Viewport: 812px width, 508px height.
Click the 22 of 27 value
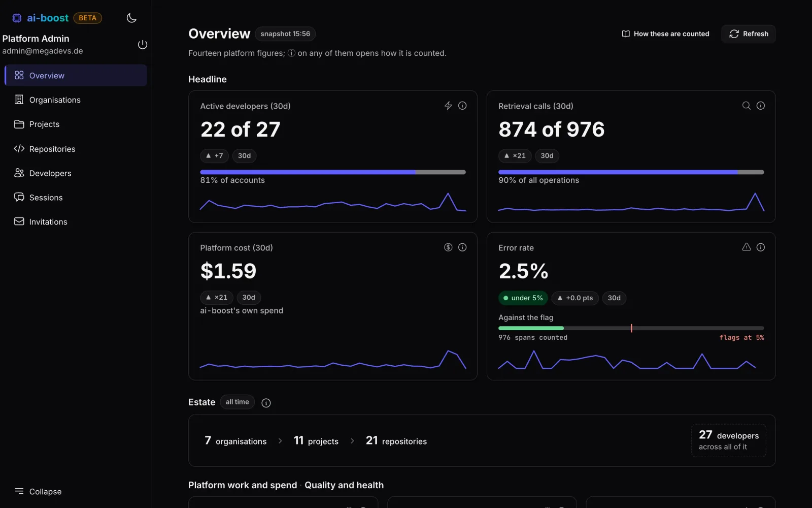[x=241, y=130]
